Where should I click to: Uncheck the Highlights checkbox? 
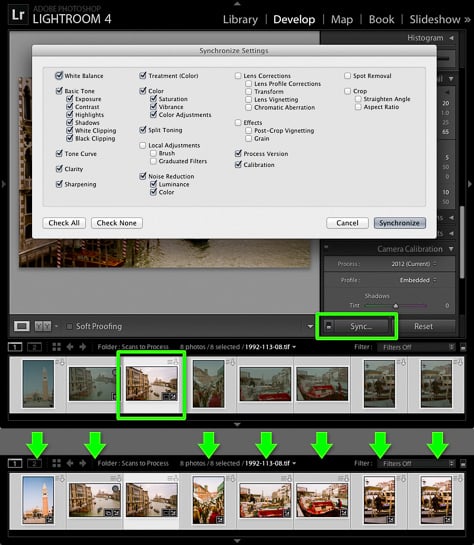(70, 114)
